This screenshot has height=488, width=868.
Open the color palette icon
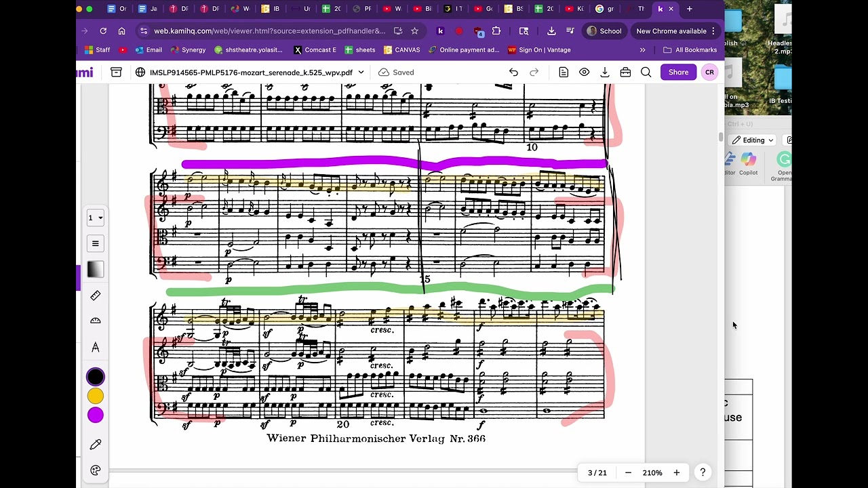tap(95, 470)
